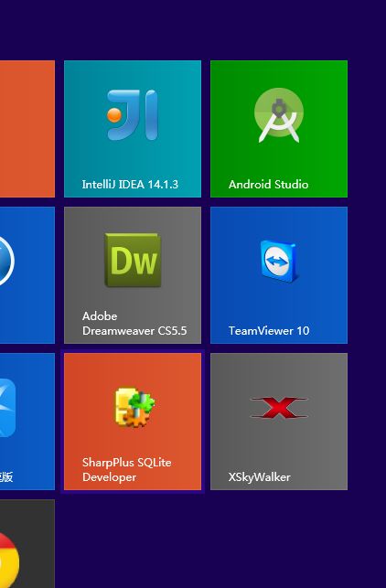Launch Android Studio from its green tile

pyautogui.click(x=279, y=129)
